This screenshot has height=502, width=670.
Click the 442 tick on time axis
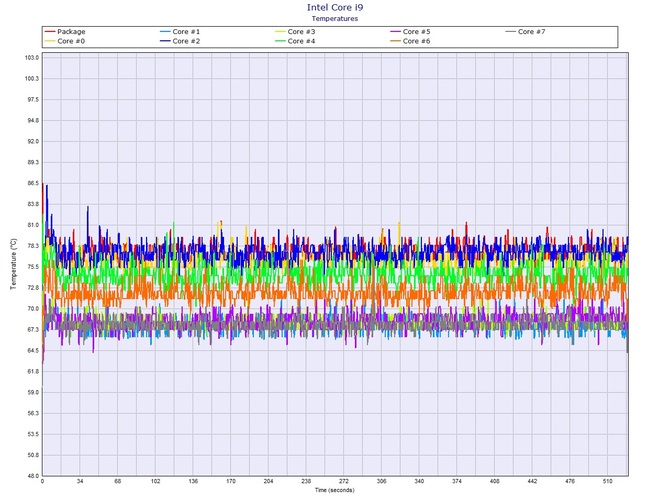(532, 481)
